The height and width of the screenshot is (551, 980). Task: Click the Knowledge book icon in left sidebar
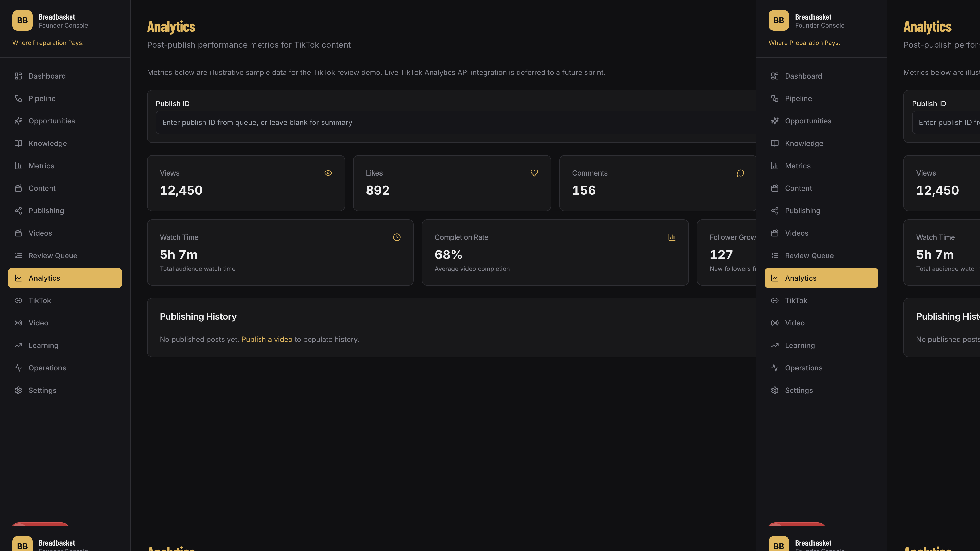pyautogui.click(x=18, y=143)
